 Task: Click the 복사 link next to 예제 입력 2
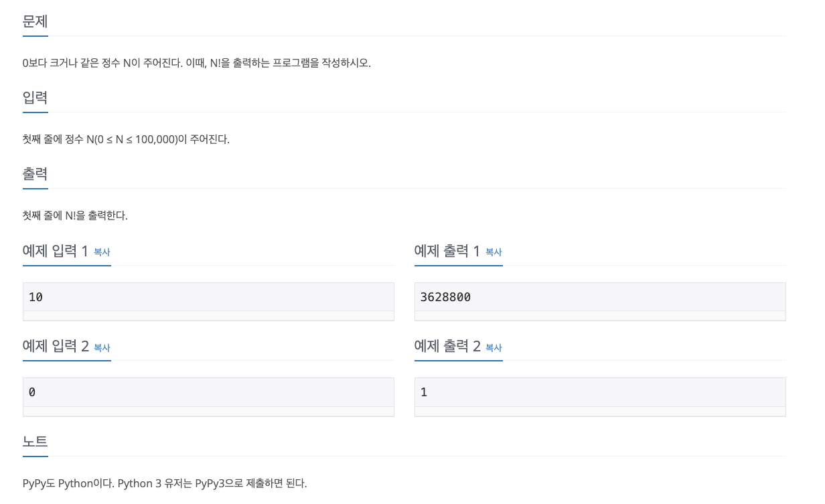(101, 348)
